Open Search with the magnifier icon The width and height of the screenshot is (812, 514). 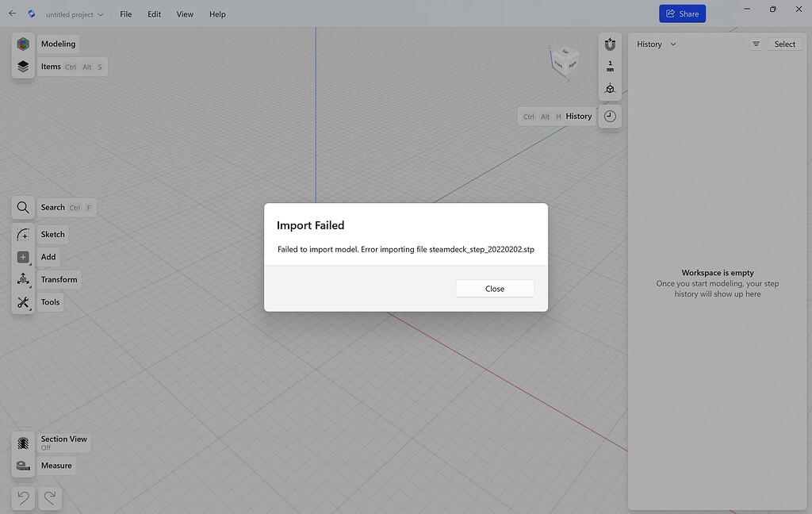[x=22, y=207]
